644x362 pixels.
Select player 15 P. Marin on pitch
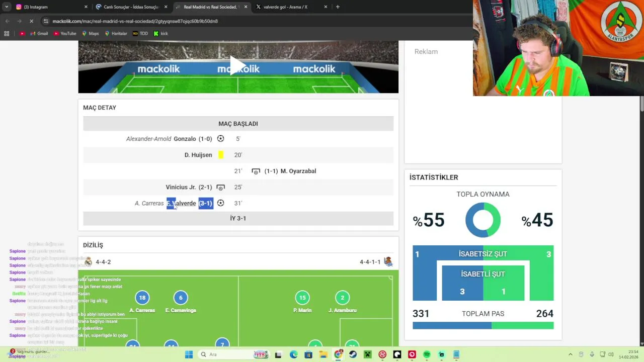point(302,298)
